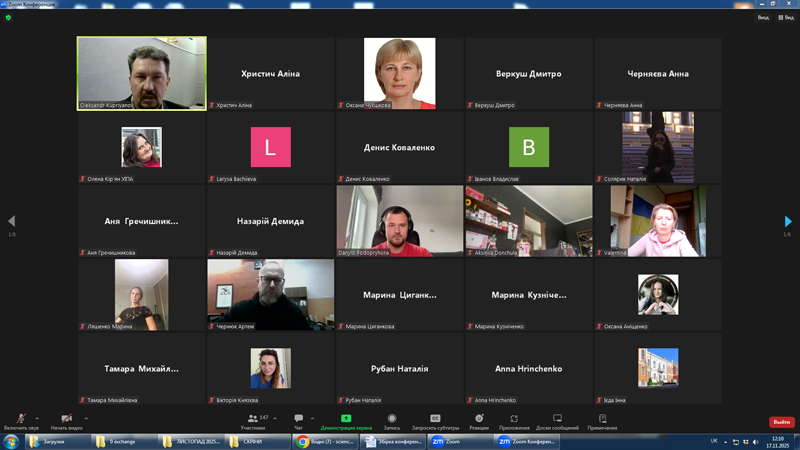Viewport: 800px width, 450px height.
Task: Expand audio options arrow beside Включить звук
Action: (37, 418)
